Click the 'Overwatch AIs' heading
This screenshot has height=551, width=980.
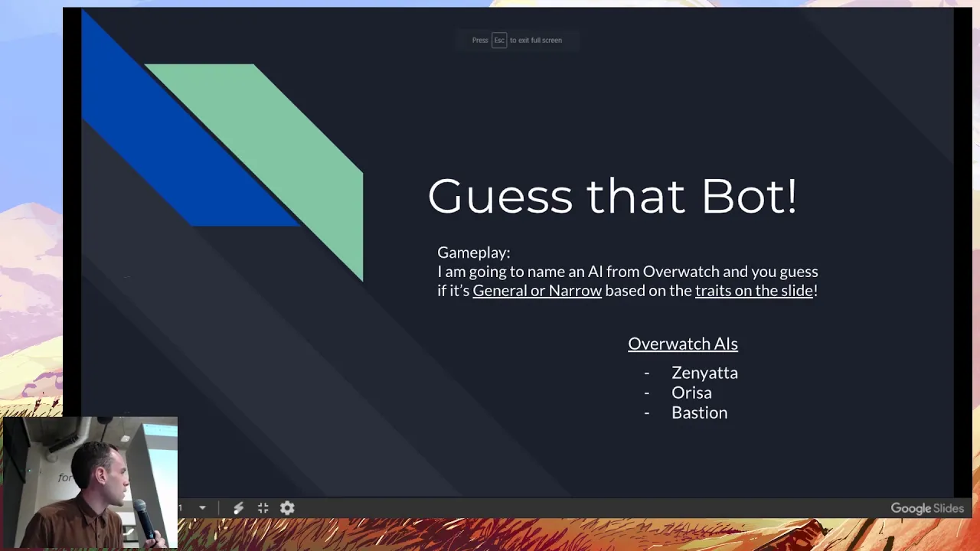point(683,344)
